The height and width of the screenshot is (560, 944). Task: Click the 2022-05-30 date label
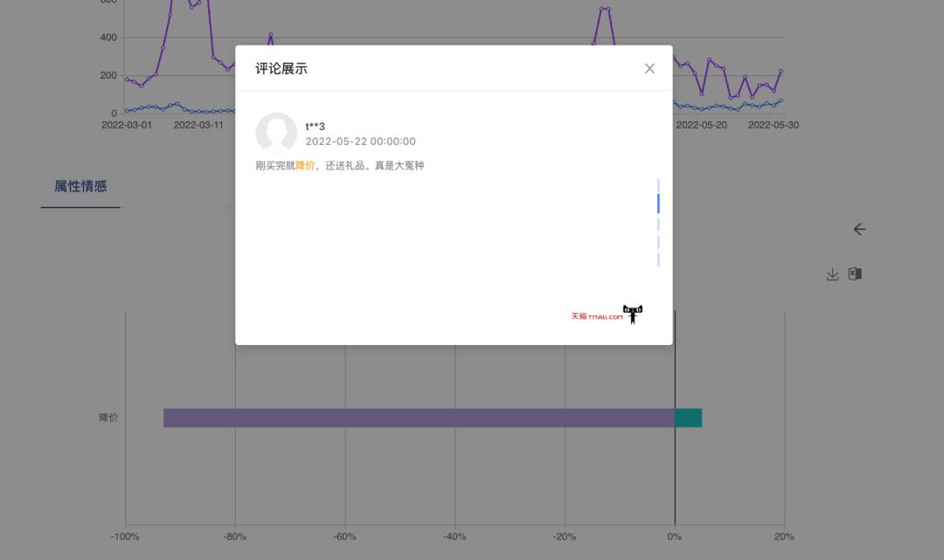click(x=774, y=125)
